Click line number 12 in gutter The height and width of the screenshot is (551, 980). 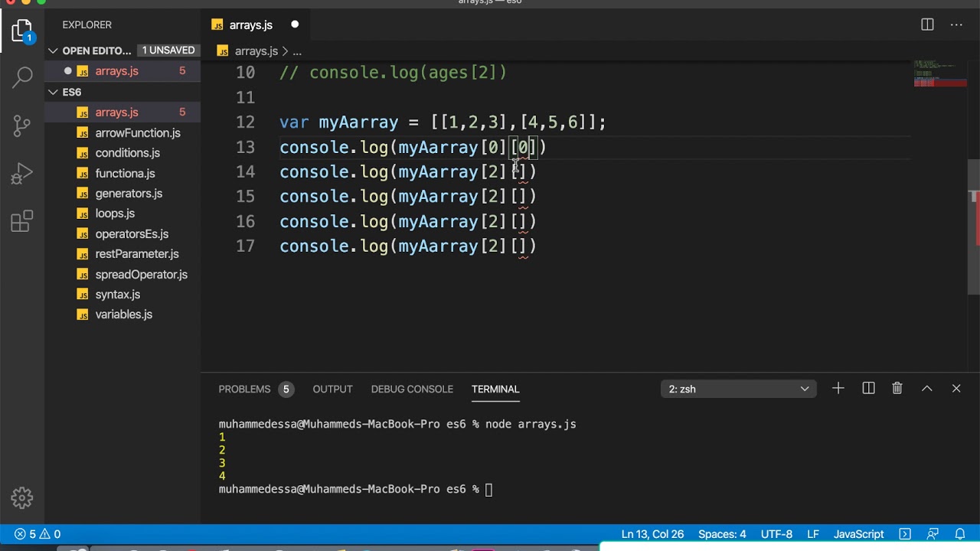tap(245, 122)
